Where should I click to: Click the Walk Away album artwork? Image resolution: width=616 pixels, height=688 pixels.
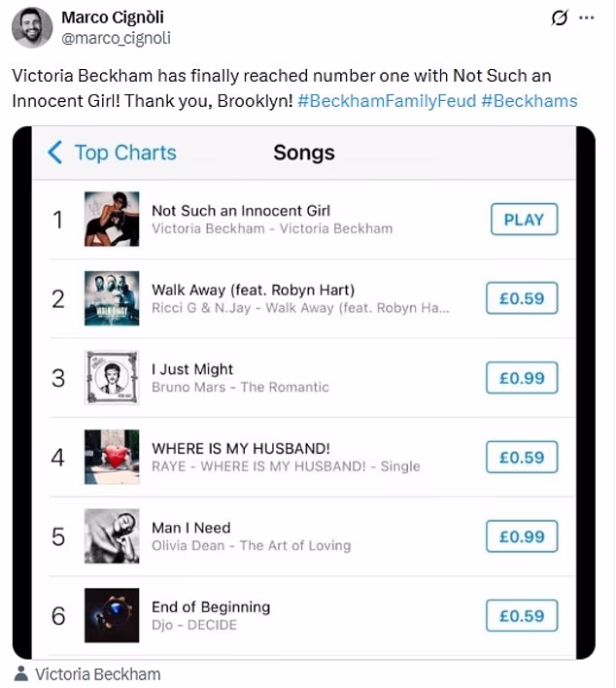(x=112, y=298)
